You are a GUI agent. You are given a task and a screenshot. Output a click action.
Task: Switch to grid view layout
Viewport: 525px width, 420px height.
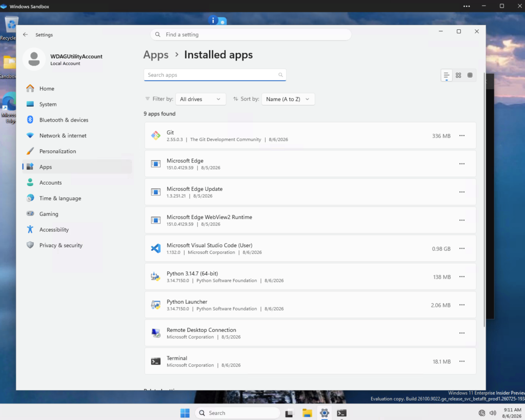(458, 75)
